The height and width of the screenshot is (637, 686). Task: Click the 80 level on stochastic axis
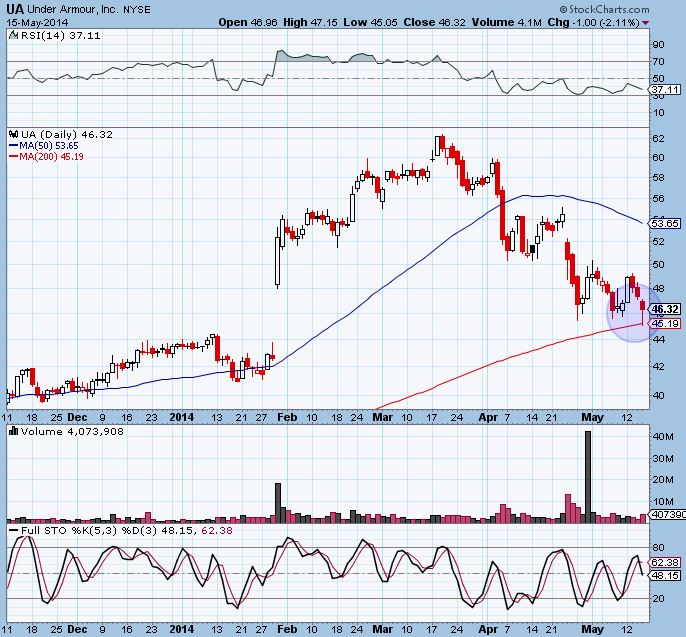point(658,548)
